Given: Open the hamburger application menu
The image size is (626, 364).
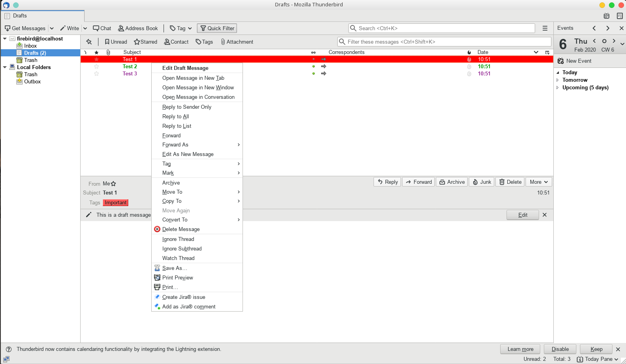Looking at the screenshot, I should click(545, 28).
